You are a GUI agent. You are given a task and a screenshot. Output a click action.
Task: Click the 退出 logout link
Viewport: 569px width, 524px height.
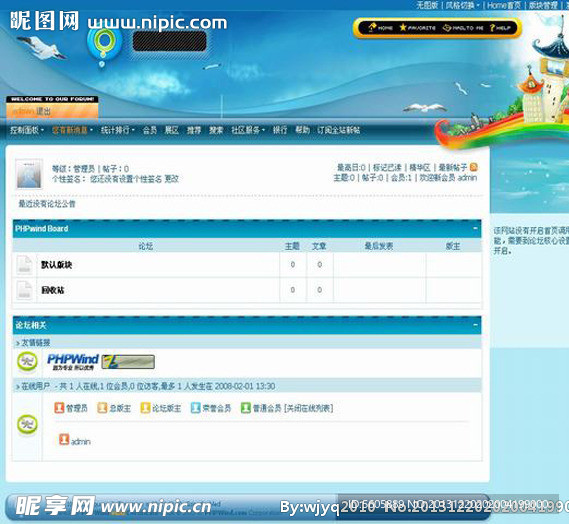[43, 111]
